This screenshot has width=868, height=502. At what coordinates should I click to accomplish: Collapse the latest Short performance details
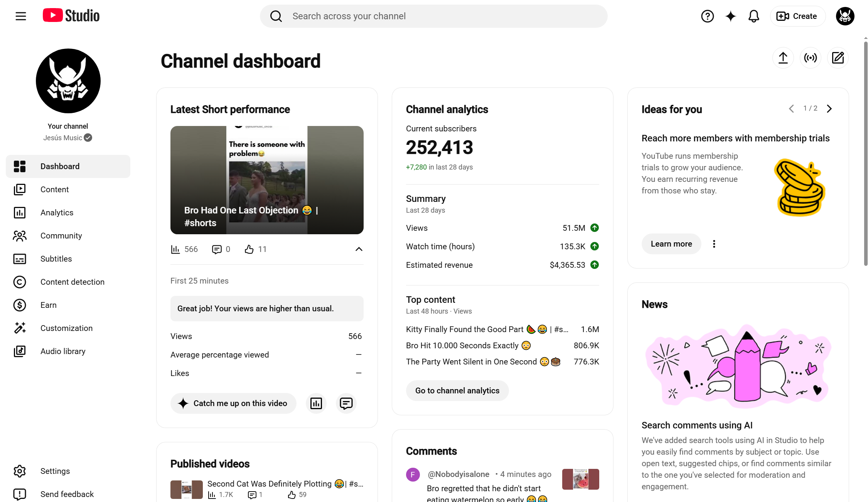[359, 249]
